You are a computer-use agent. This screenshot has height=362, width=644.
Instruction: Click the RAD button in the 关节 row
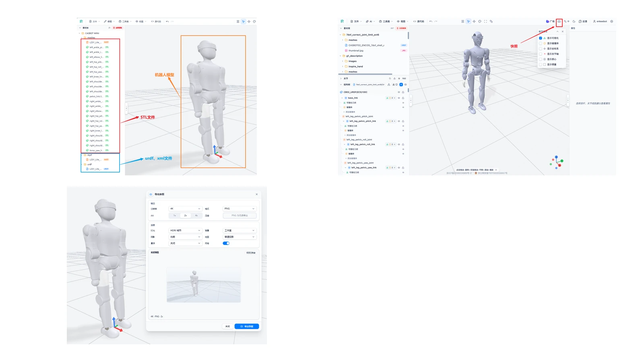pyautogui.click(x=404, y=78)
